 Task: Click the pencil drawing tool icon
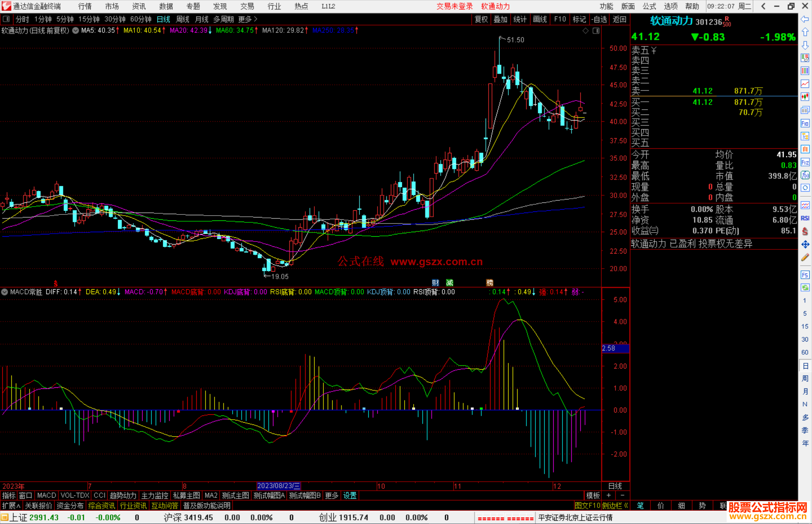point(805,258)
